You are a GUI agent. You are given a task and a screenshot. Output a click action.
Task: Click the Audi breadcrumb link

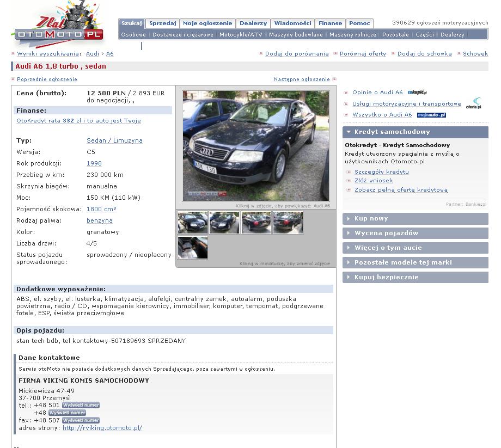pos(93,54)
